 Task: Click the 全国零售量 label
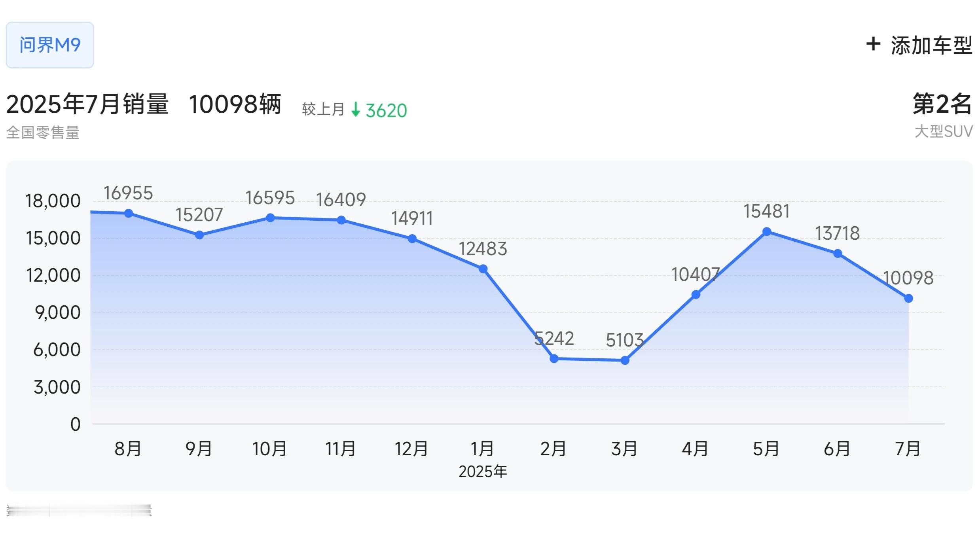[43, 133]
